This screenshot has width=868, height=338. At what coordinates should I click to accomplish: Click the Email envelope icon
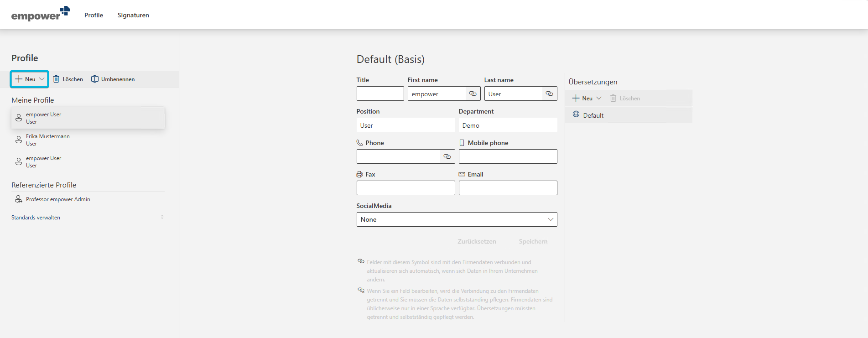coord(462,174)
